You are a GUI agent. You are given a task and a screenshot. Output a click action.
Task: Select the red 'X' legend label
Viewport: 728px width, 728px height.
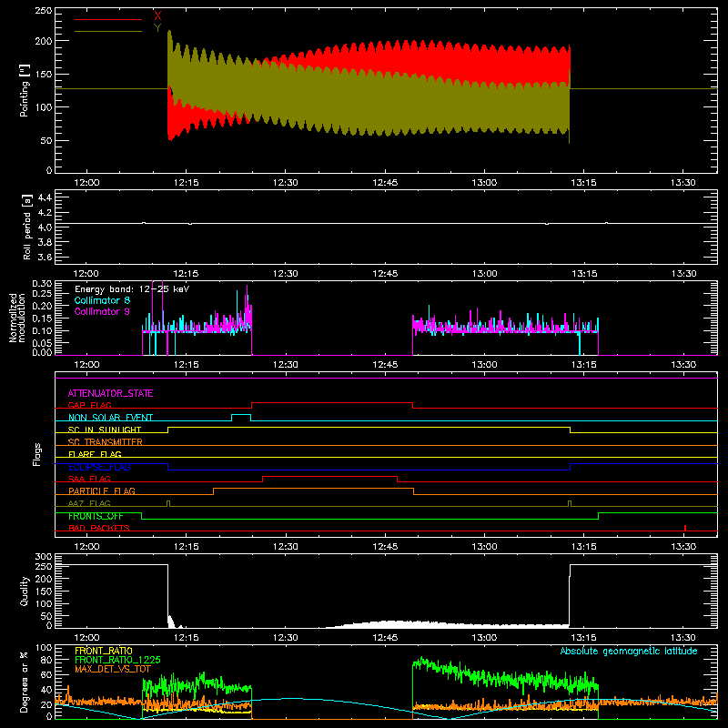[157, 16]
